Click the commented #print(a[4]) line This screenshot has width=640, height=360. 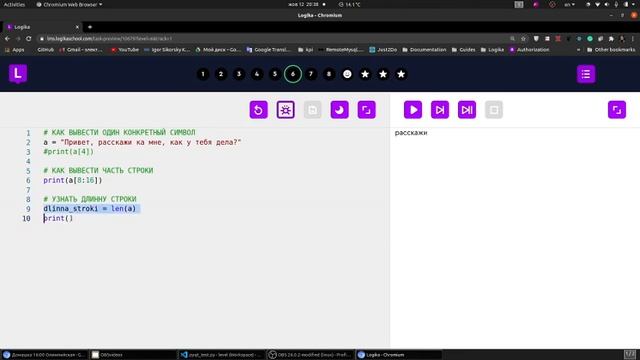(68, 151)
